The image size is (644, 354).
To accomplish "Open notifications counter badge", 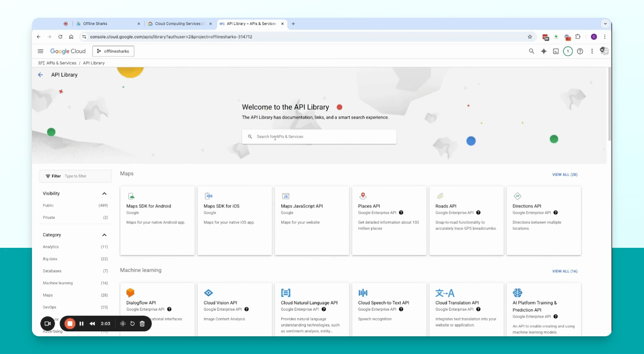I will pos(568,51).
